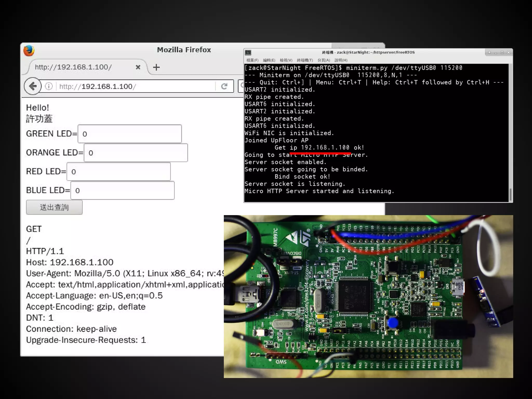Open the 終端機(T) menu
Image resolution: width=532 pixels, height=399 pixels.
[x=305, y=60]
